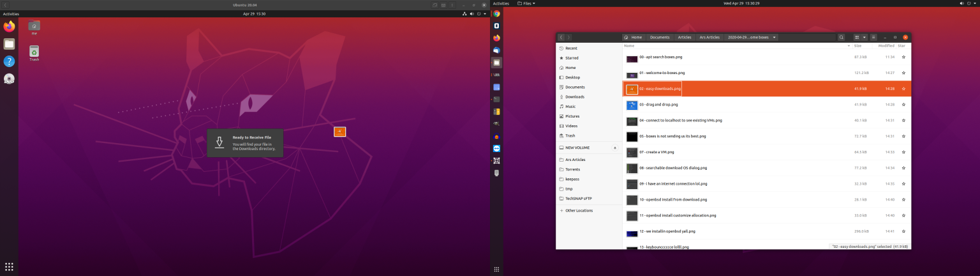Click the DVD disc icon in the VM dock
980x276 pixels.
[x=9, y=79]
